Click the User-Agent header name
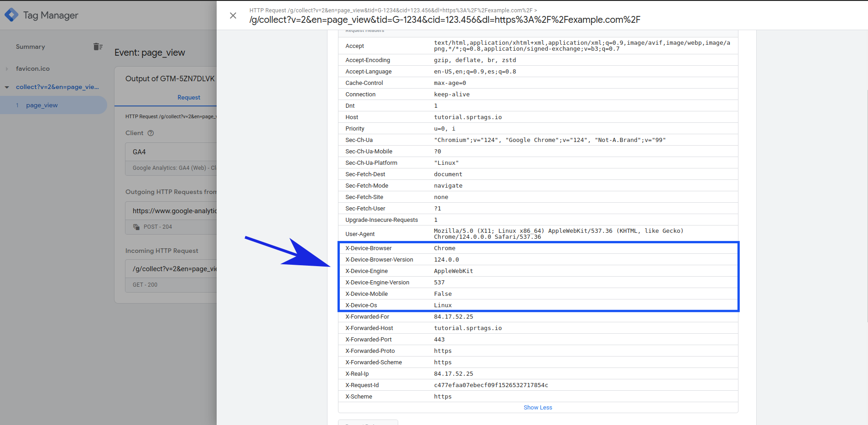This screenshot has width=868, height=425. [x=360, y=234]
